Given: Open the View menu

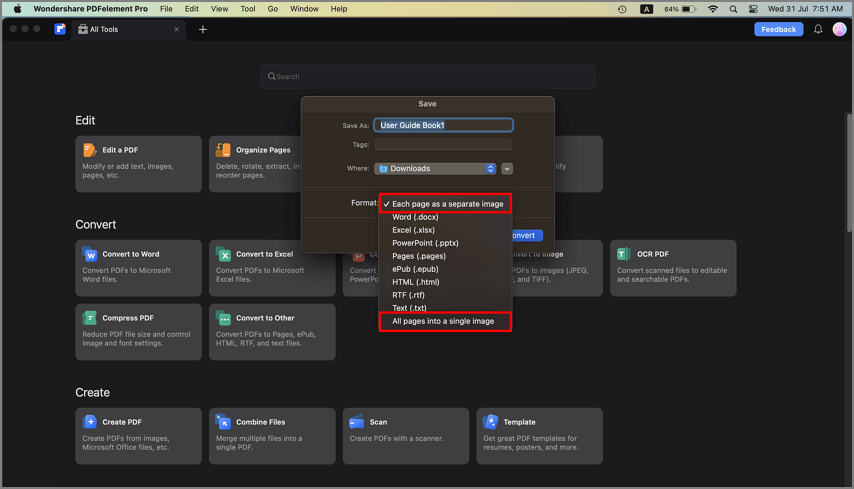Looking at the screenshot, I should click(219, 9).
